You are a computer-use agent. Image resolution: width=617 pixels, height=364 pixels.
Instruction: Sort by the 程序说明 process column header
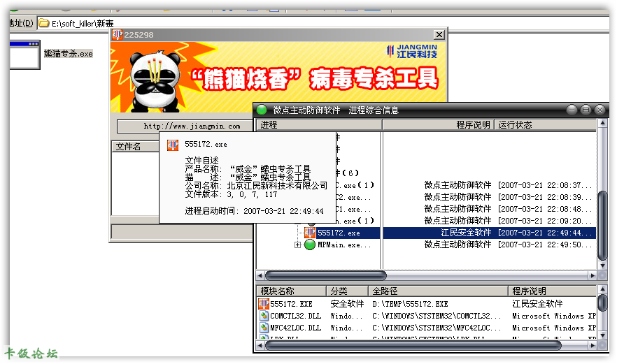[439, 125]
